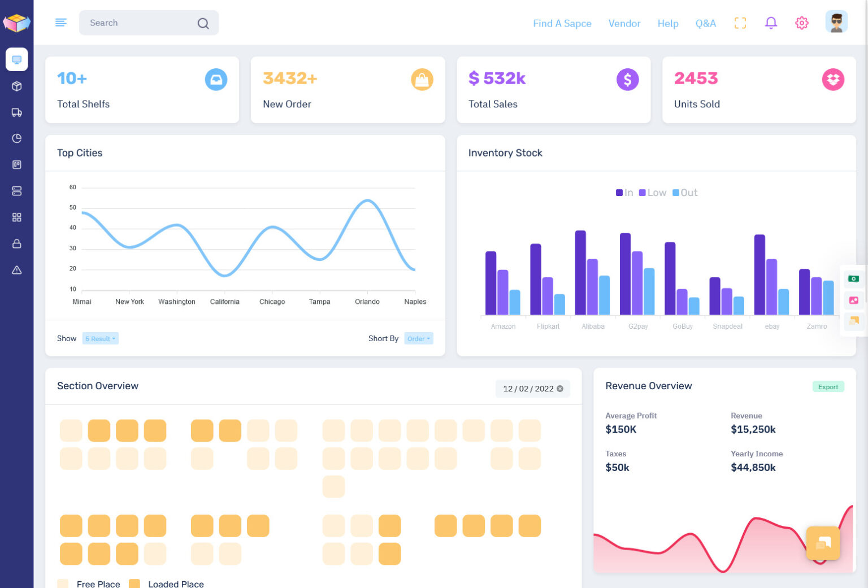Click the Top Cities heading
The height and width of the screenshot is (588, 868).
[80, 153]
